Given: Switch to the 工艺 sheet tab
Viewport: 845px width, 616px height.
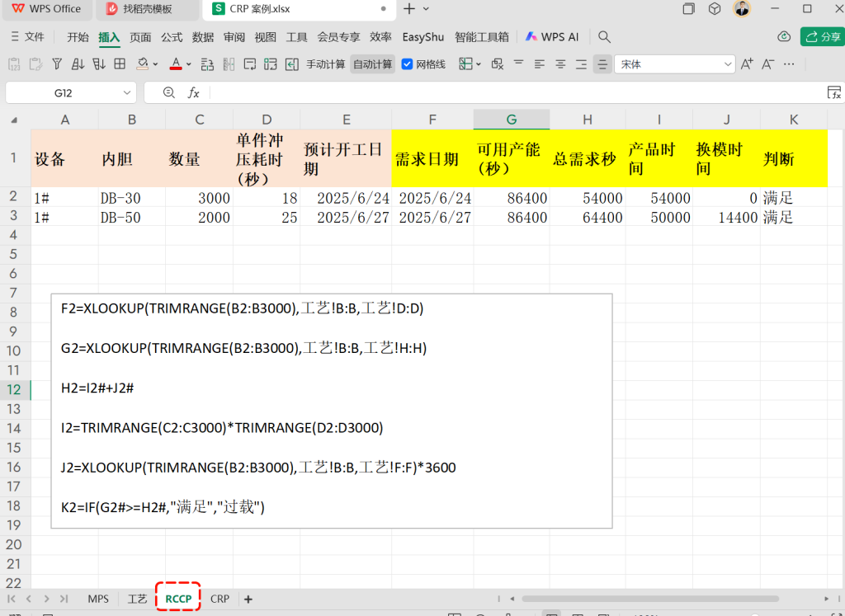Looking at the screenshot, I should pyautogui.click(x=137, y=599).
